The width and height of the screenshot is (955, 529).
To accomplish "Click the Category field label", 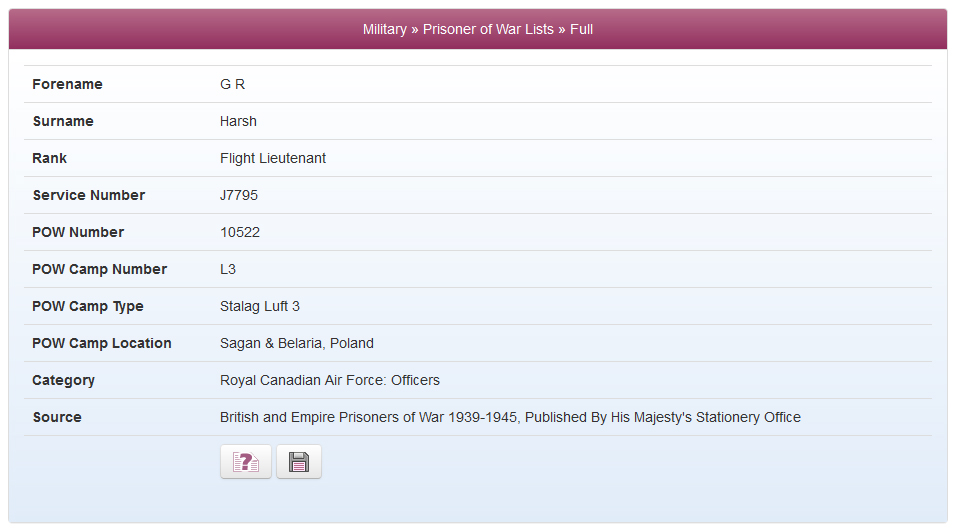I will 63,380.
